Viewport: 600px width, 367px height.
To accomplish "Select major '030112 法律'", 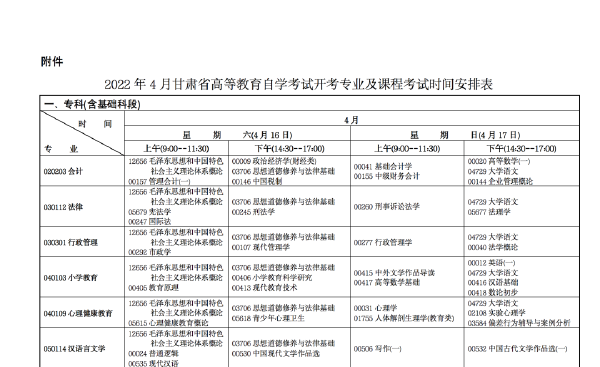I will click(x=63, y=207).
